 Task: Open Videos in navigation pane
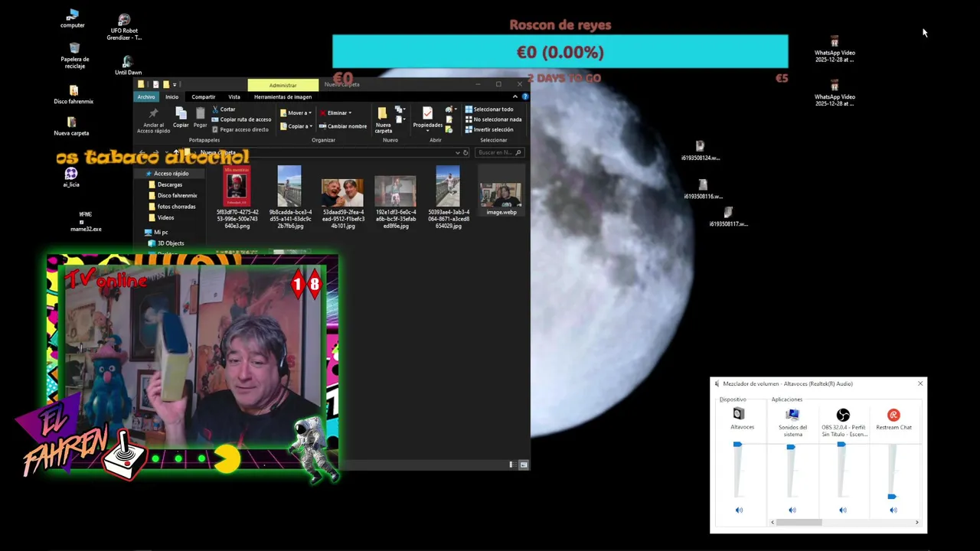165,217
